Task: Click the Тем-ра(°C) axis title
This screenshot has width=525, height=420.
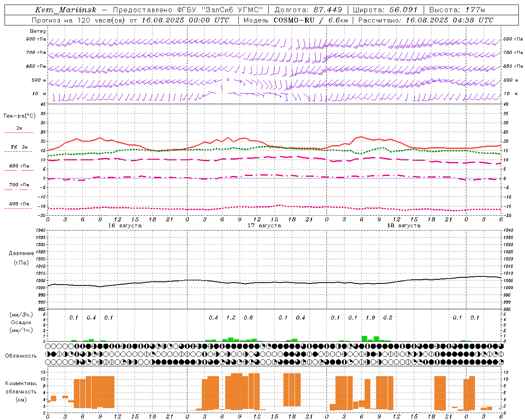Action: tap(19, 116)
